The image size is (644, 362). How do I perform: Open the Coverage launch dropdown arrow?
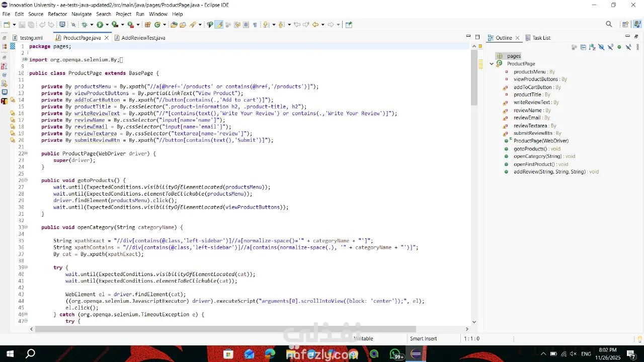tap(122, 25)
